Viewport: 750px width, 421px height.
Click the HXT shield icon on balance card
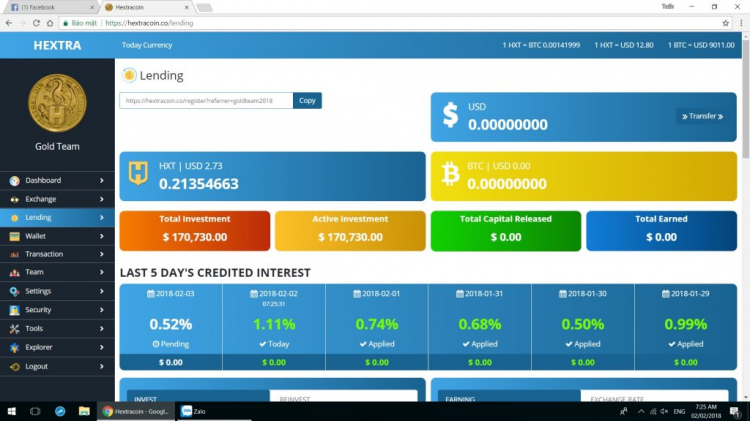[x=138, y=173]
